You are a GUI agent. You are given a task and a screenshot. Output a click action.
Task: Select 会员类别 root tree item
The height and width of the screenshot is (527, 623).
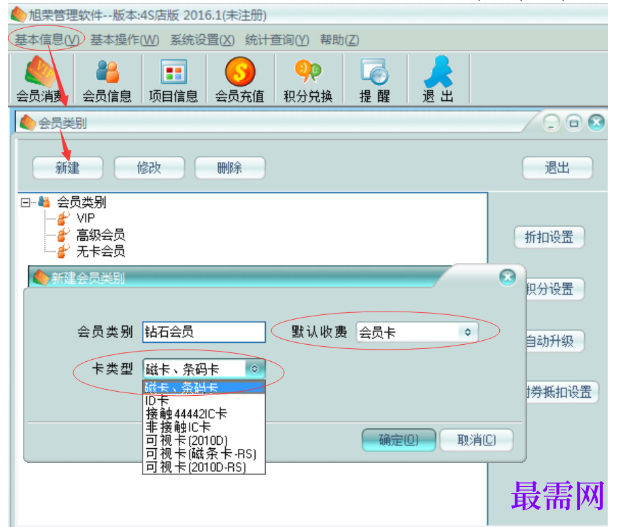coord(81,202)
